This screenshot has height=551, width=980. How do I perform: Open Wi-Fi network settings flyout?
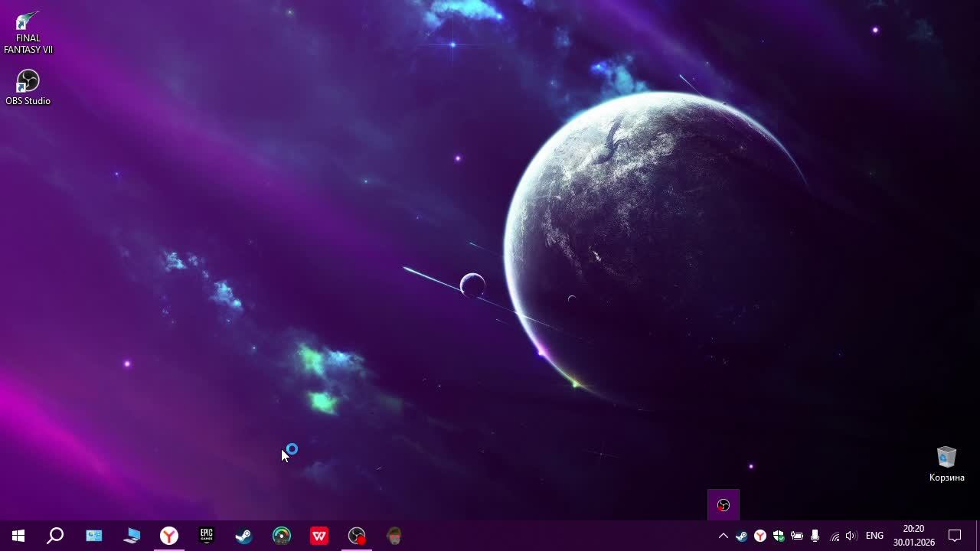coord(835,536)
